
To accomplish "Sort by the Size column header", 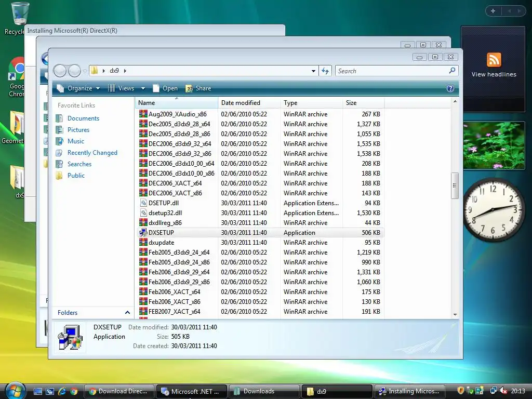I will pos(363,102).
